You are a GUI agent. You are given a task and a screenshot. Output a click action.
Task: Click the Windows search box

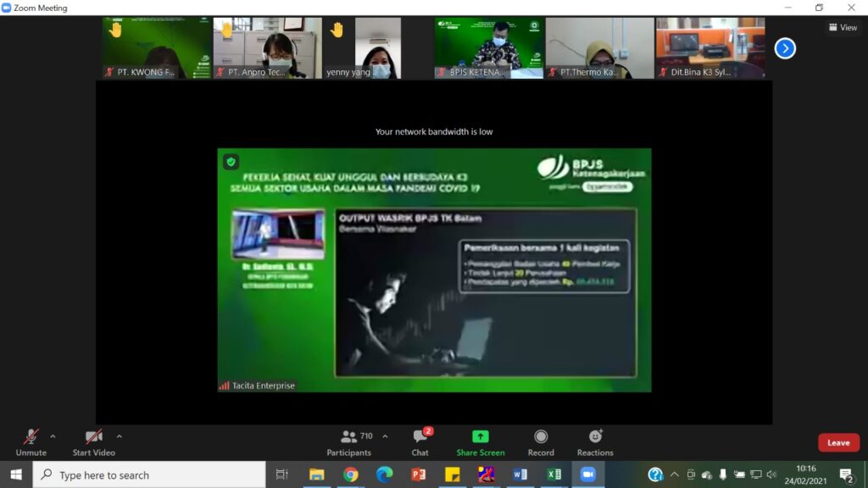151,475
